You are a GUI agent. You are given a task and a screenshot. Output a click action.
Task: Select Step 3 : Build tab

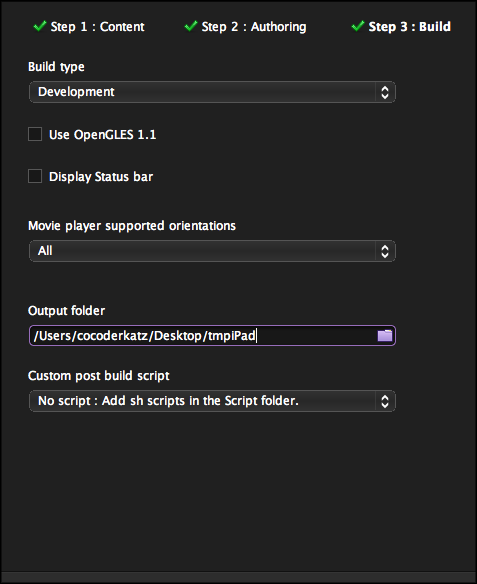[x=410, y=26]
